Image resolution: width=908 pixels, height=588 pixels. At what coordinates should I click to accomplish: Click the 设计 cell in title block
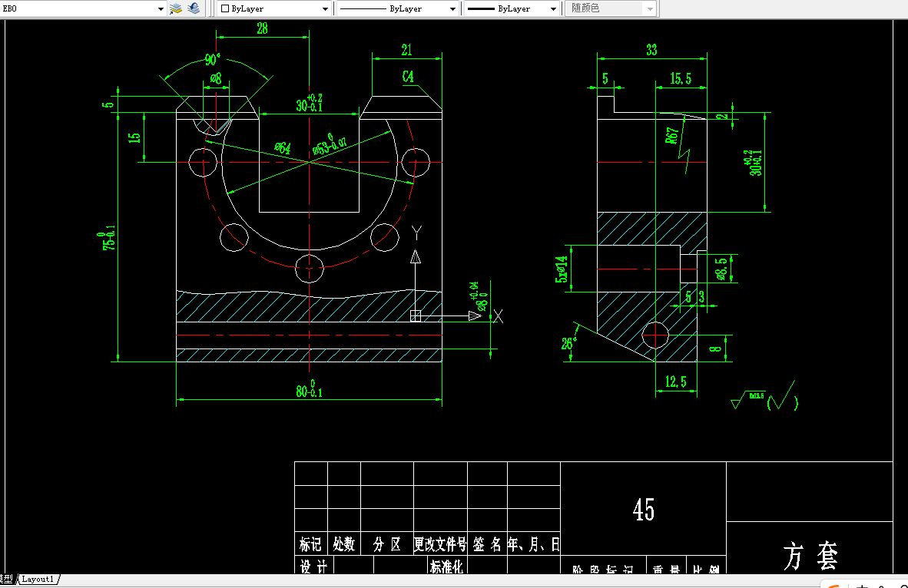point(313,567)
